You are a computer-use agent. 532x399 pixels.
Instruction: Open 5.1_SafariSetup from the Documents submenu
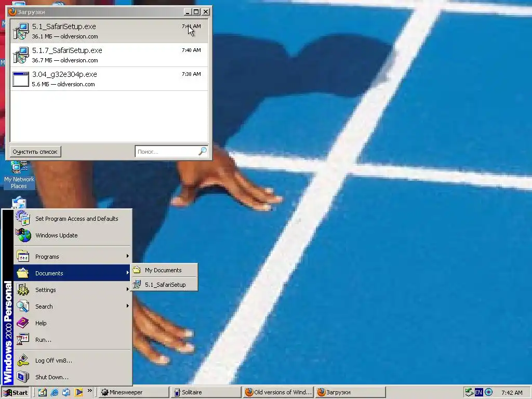[164, 285]
